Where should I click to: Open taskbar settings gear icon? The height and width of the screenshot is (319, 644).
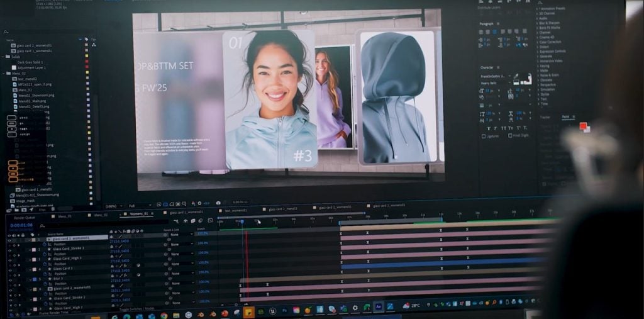[355, 308]
